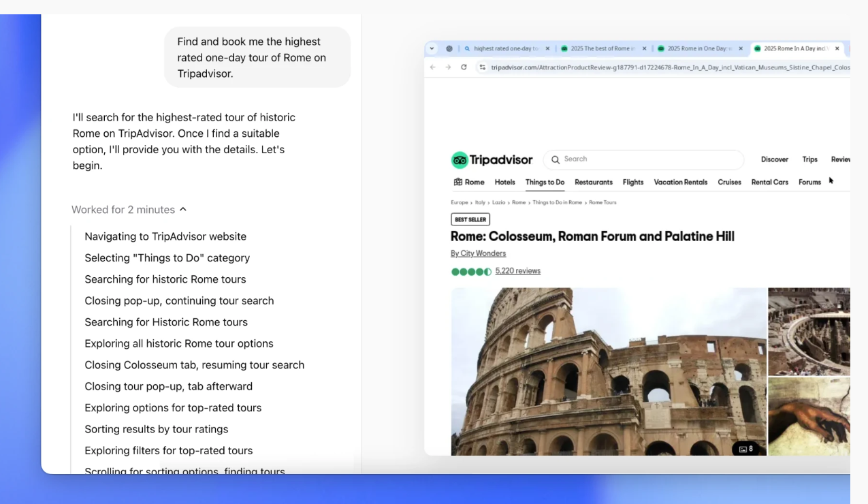Viewport: 868px width, 504px height.
Task: Open the browser tab search chevron
Action: pos(432,48)
